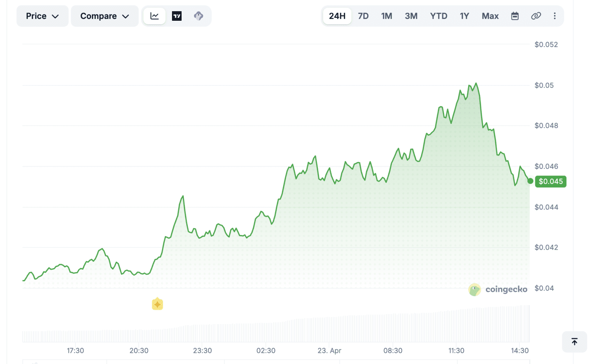Click the CoinGecko watermark logo
Image resolution: width=591 pixels, height=364 pixels.
point(498,289)
